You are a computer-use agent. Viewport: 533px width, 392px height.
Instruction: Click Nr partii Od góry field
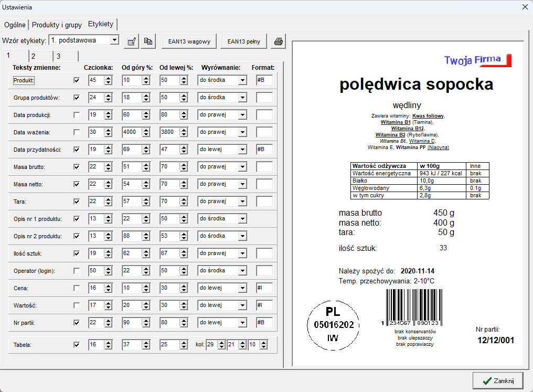point(132,323)
